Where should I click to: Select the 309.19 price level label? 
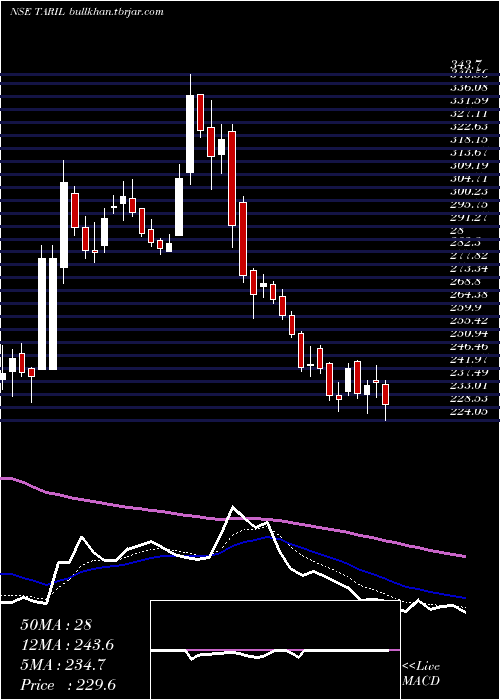tap(469, 165)
